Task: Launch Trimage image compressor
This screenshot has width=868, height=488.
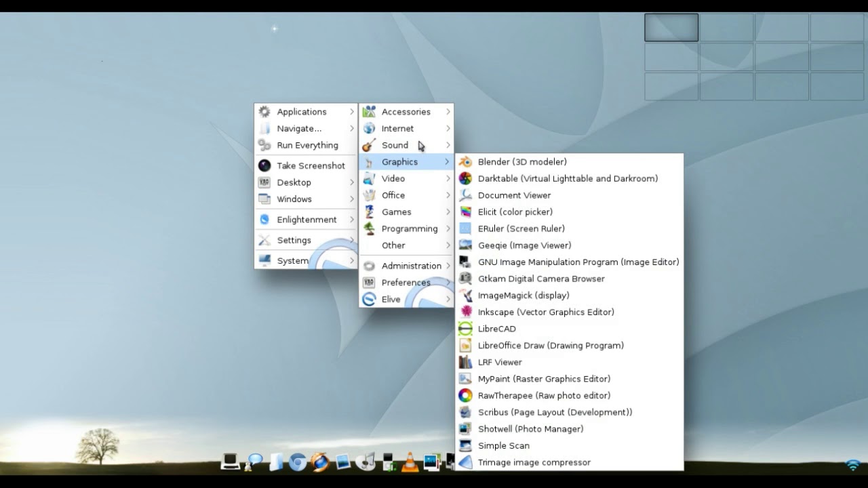Action: click(569, 462)
